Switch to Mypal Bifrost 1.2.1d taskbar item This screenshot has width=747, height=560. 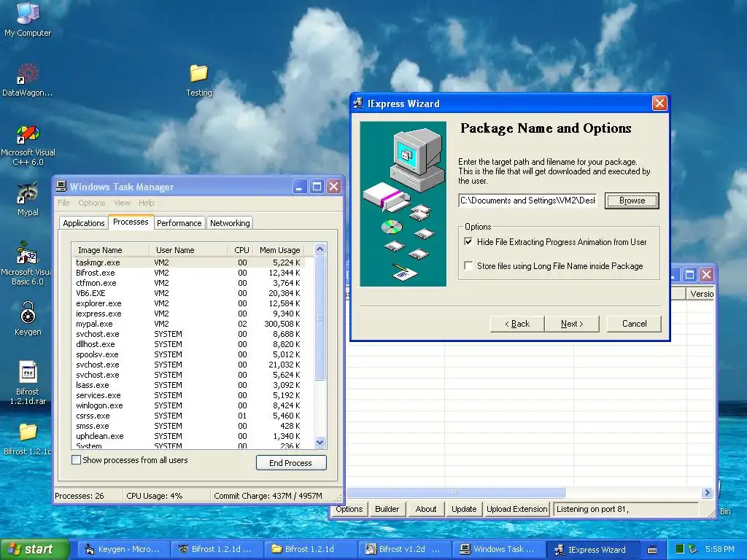coord(217,549)
